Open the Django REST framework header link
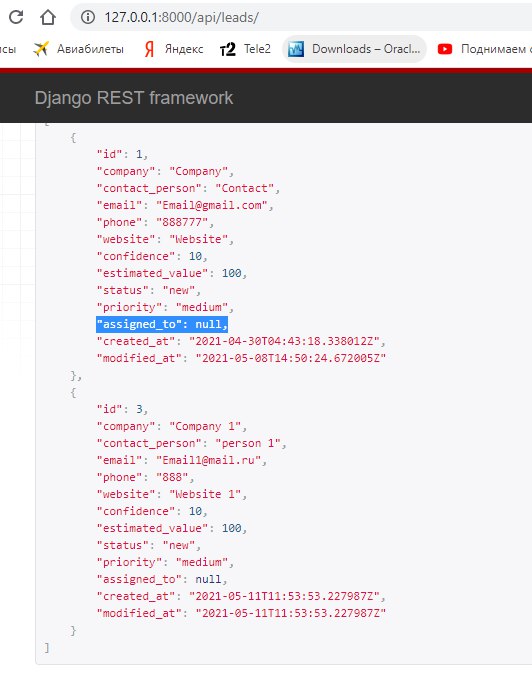The width and height of the screenshot is (532, 674). (x=134, y=98)
